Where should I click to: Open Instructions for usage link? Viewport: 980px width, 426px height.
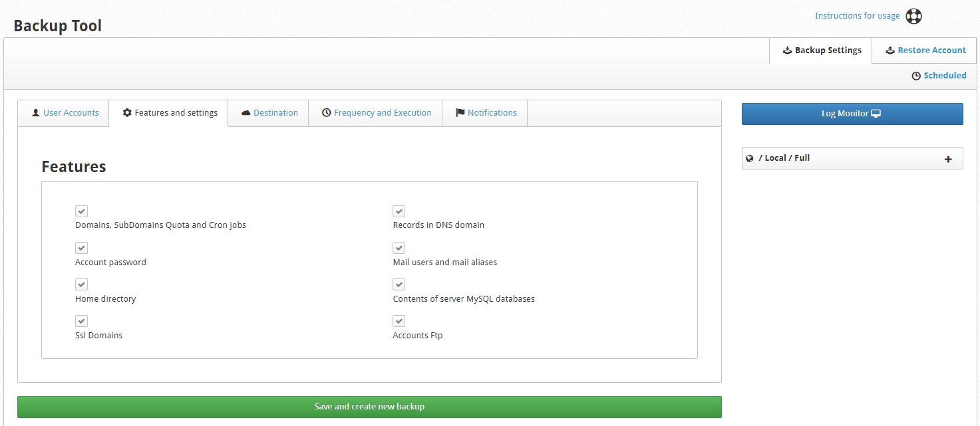pyautogui.click(x=857, y=16)
